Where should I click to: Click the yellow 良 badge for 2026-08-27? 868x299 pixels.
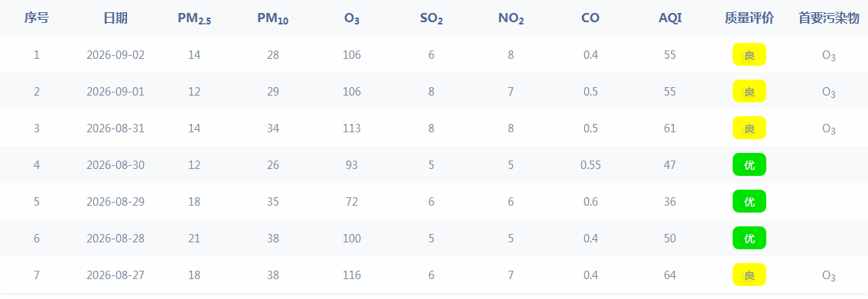point(749,275)
